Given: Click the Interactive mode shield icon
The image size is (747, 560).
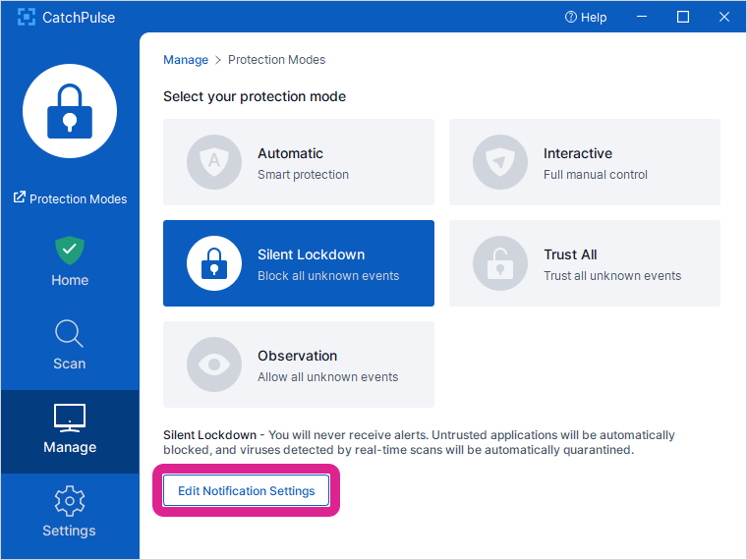Looking at the screenshot, I should 500,163.
